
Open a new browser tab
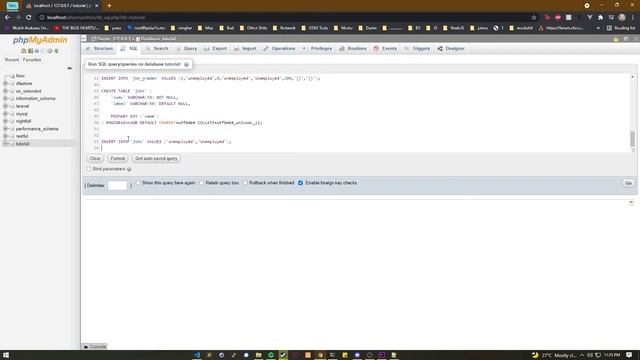pos(109,6)
